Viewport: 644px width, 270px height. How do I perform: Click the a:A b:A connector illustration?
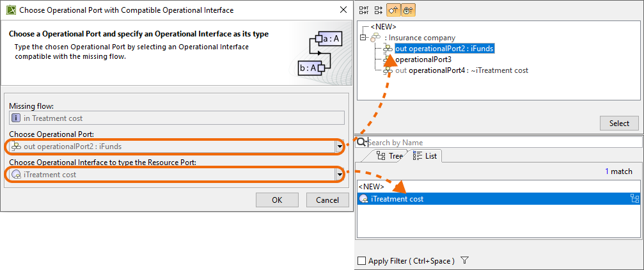click(x=321, y=54)
